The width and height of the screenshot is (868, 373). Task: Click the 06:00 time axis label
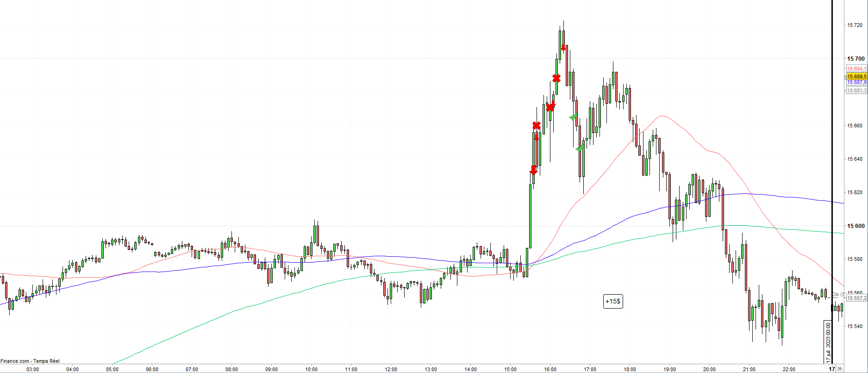(x=152, y=369)
